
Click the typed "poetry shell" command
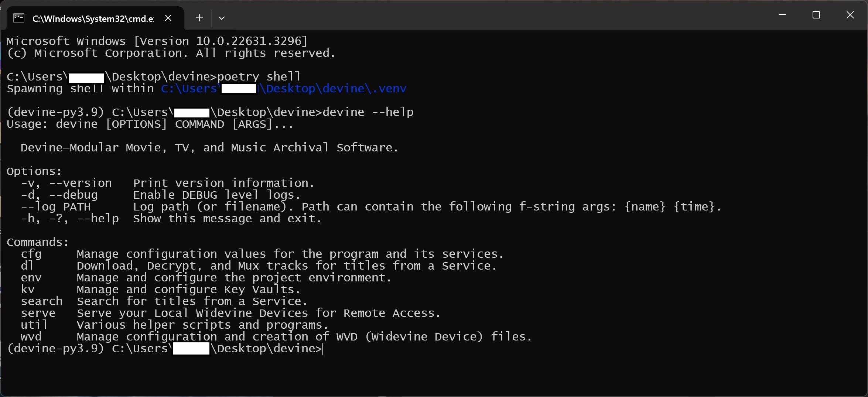tap(259, 77)
